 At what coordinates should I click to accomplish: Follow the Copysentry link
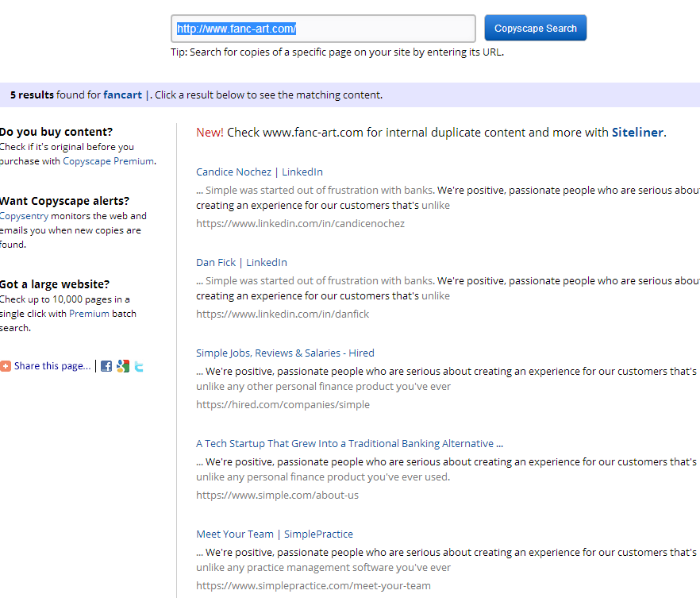point(24,216)
